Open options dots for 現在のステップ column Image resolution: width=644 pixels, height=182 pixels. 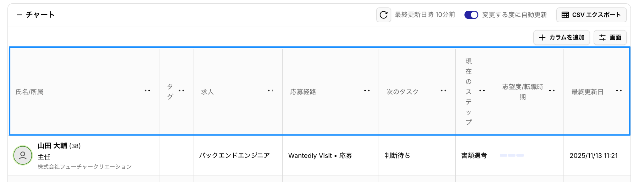(x=482, y=91)
